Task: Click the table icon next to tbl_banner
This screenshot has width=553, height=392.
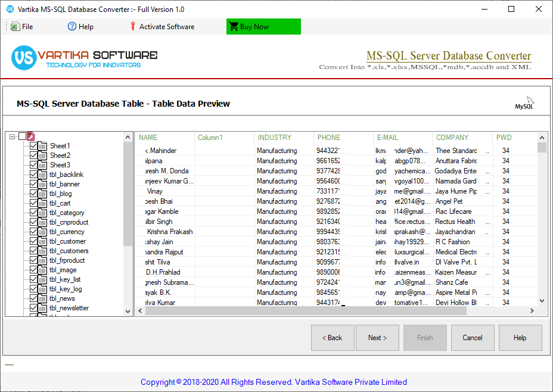Action: [x=43, y=184]
